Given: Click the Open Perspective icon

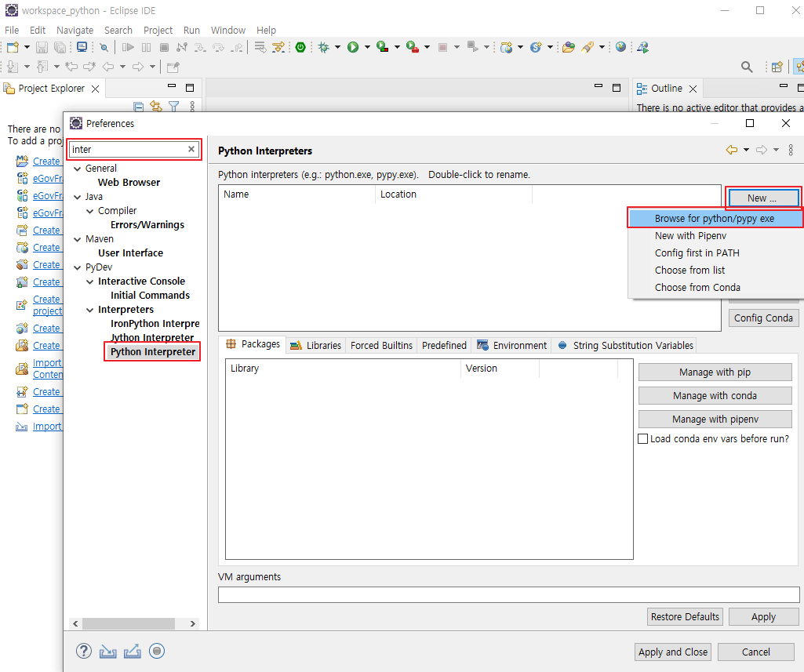Looking at the screenshot, I should click(777, 67).
